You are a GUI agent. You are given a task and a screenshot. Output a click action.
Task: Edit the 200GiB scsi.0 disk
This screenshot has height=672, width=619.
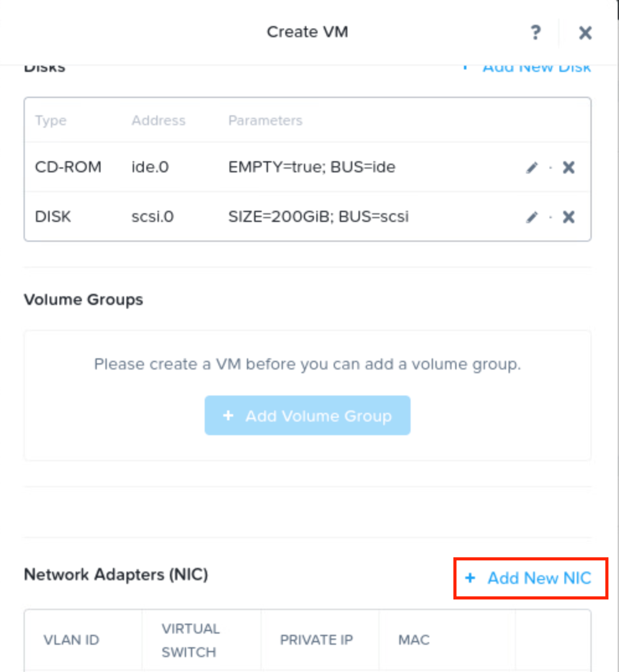pyautogui.click(x=532, y=216)
